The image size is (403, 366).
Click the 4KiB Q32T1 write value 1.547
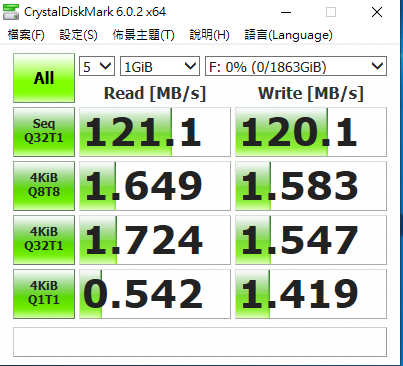pyautogui.click(x=311, y=240)
